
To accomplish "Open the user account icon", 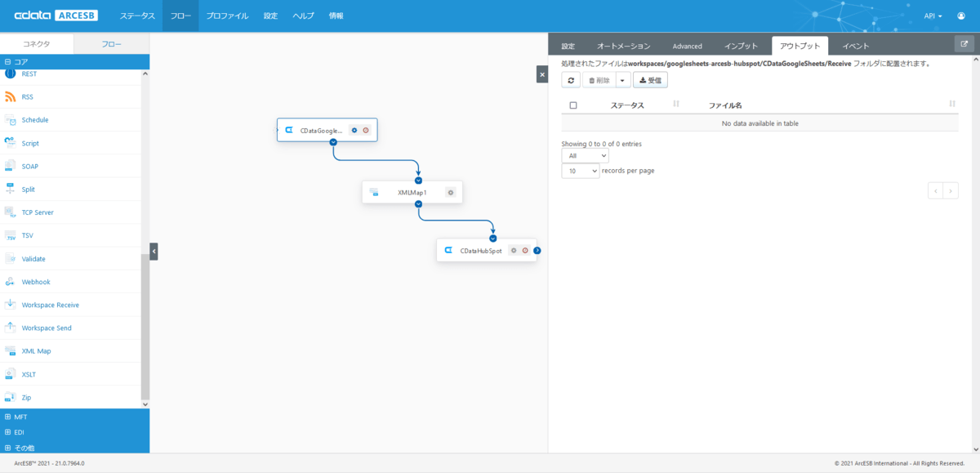I will [961, 16].
